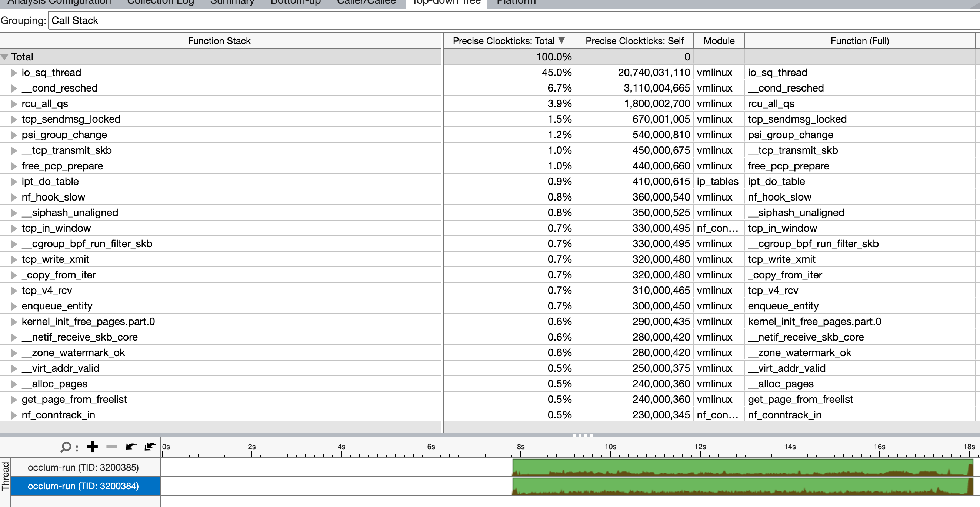The width and height of the screenshot is (980, 507).
Task: Expand the __cond_resched call stack
Action: click(14, 88)
